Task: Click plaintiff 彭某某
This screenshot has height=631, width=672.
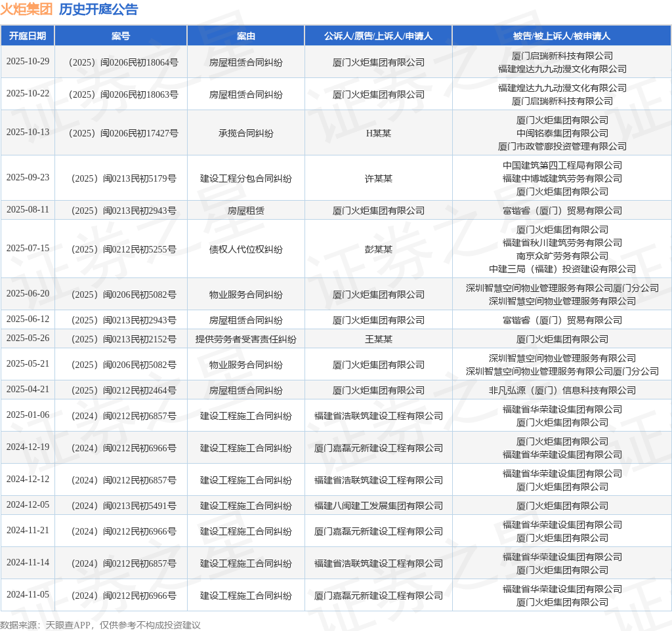Action: [x=378, y=249]
